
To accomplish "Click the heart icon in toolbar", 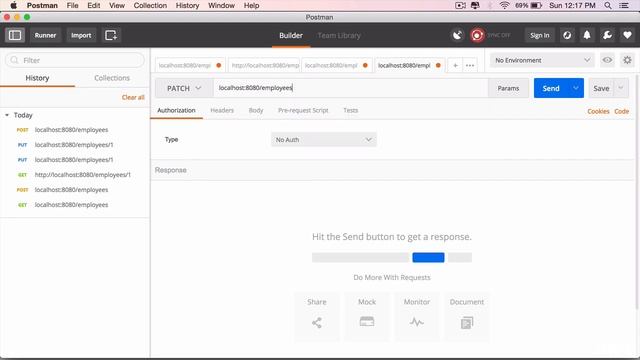I will pyautogui.click(x=627, y=35).
